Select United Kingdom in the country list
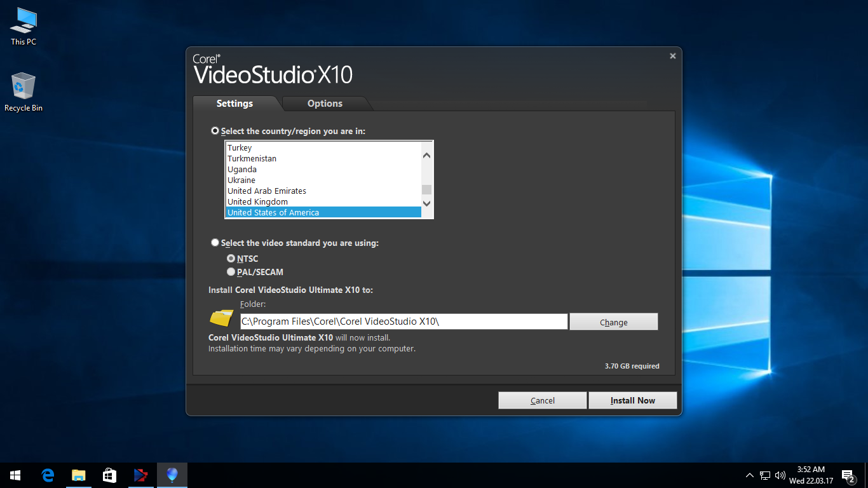Image resolution: width=868 pixels, height=488 pixels. [x=323, y=201]
